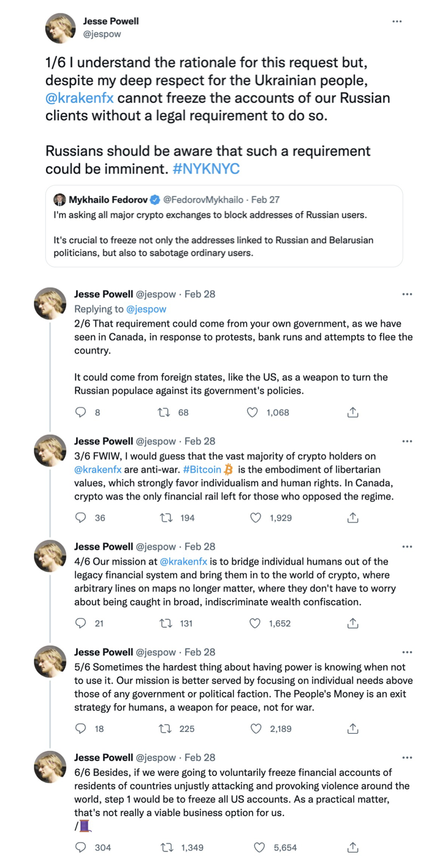This screenshot has width=434, height=868.
Task: Reply to the 2/6 tweet
Action: [x=80, y=413]
